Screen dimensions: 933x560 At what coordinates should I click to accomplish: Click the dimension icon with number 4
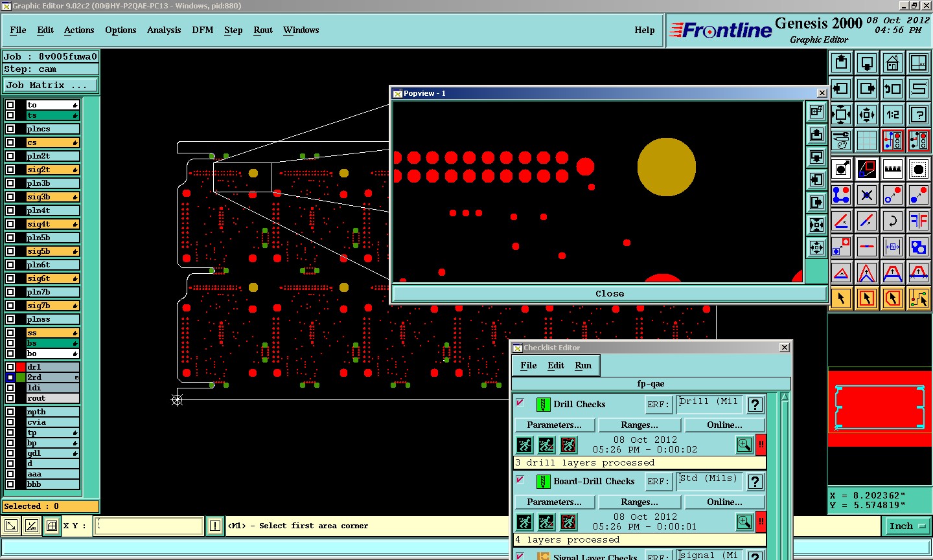tap(893, 247)
